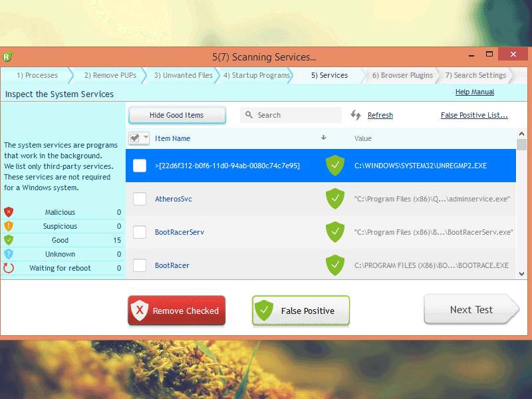Viewport: 532px width, 399px height.
Task: Go to the Browser Plugins tab
Action: pyautogui.click(x=402, y=75)
